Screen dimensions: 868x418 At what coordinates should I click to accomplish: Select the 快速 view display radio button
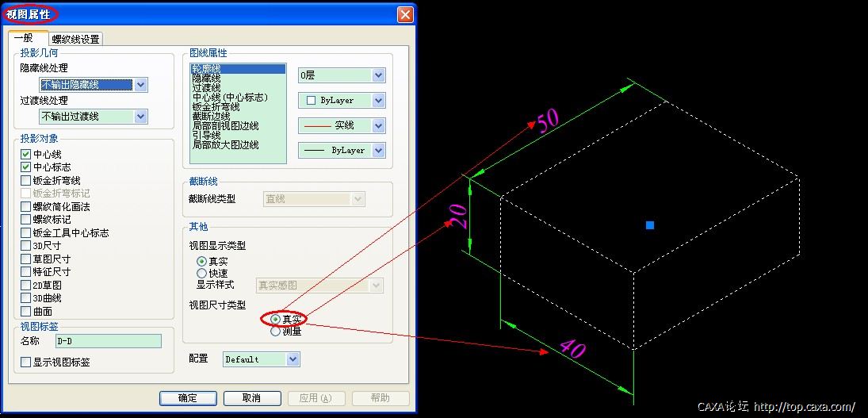pos(201,273)
